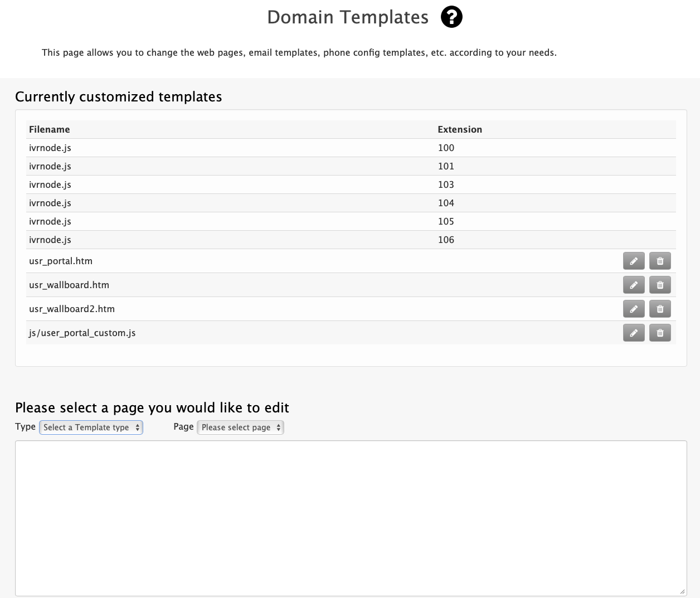Select the ivrnode.js row with extension 106
The image size is (700, 598).
tap(223, 240)
